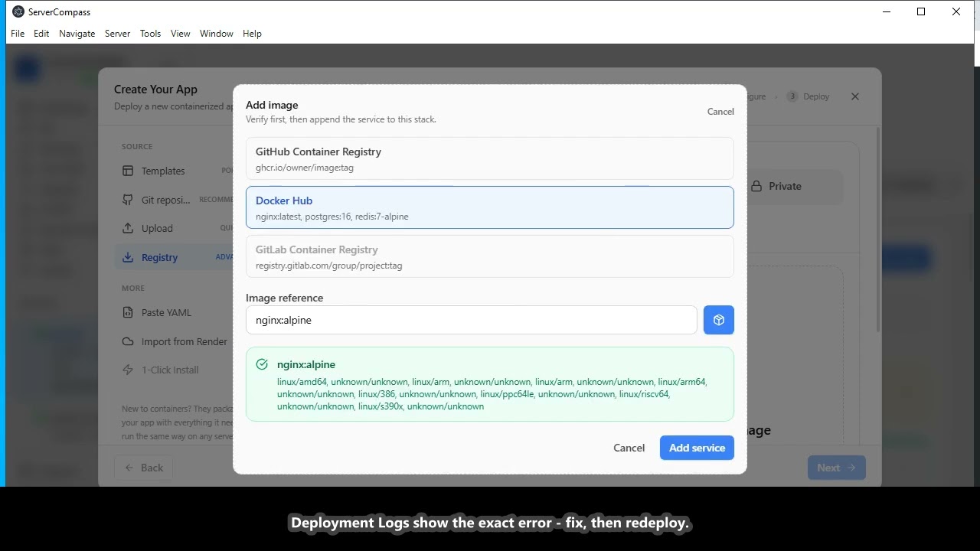
Task: Click Cancel link at dialog top right
Action: [x=720, y=112]
